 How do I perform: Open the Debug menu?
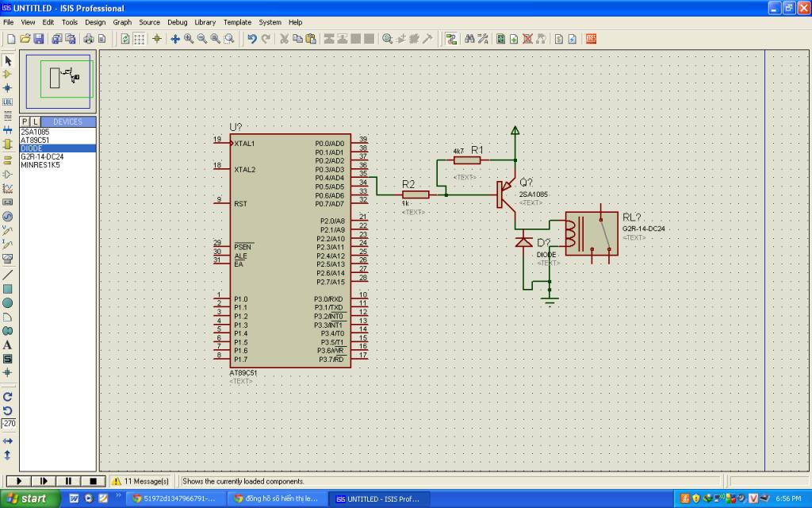[x=177, y=22]
